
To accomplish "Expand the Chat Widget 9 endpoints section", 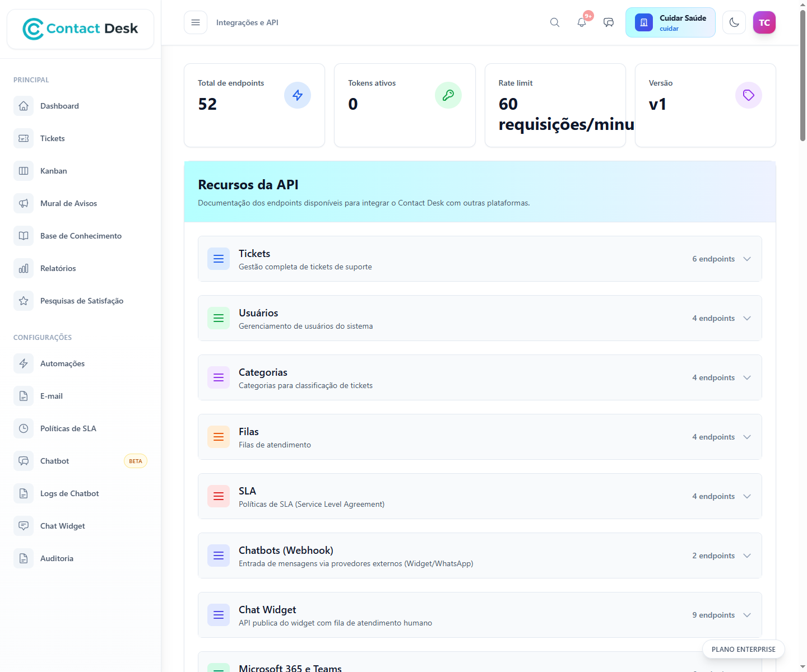I will coord(747,615).
